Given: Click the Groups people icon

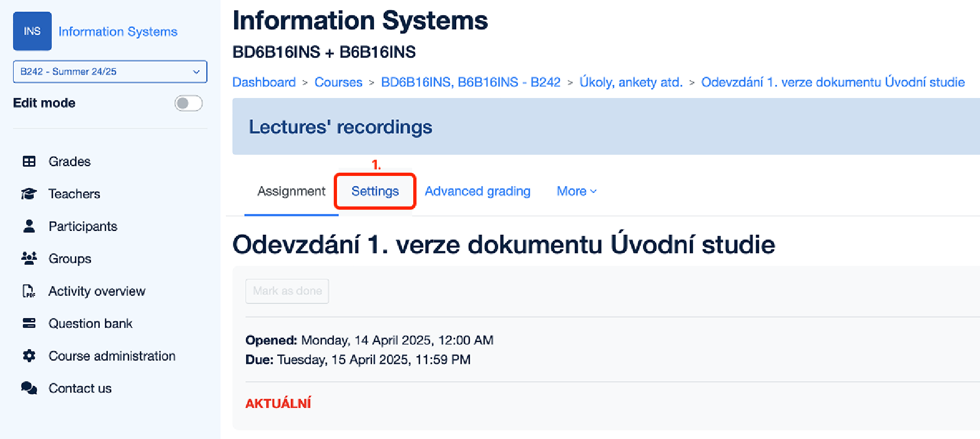Looking at the screenshot, I should tap(29, 258).
